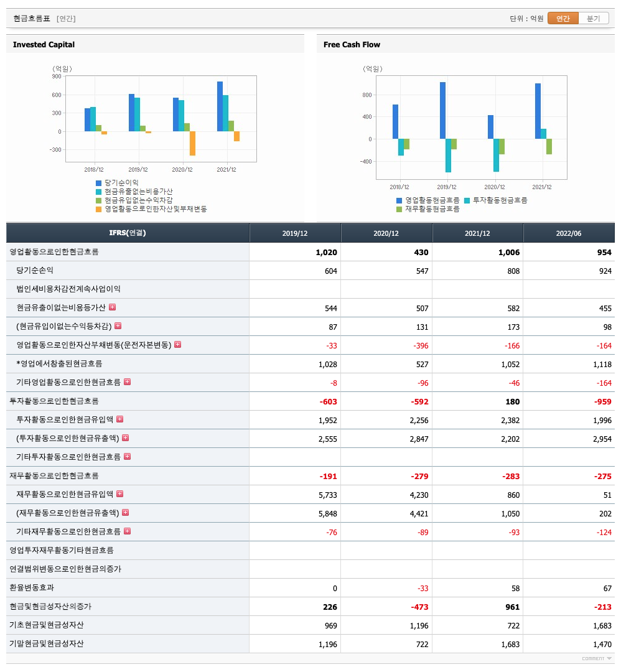Expand 영업활동으로인한자산부채변동(운전자본변동) row
Viewport: 621px width, 672px height.
177,345
